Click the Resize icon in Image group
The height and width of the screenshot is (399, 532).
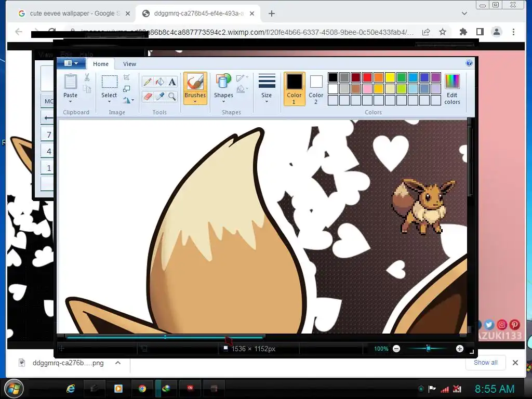click(127, 89)
